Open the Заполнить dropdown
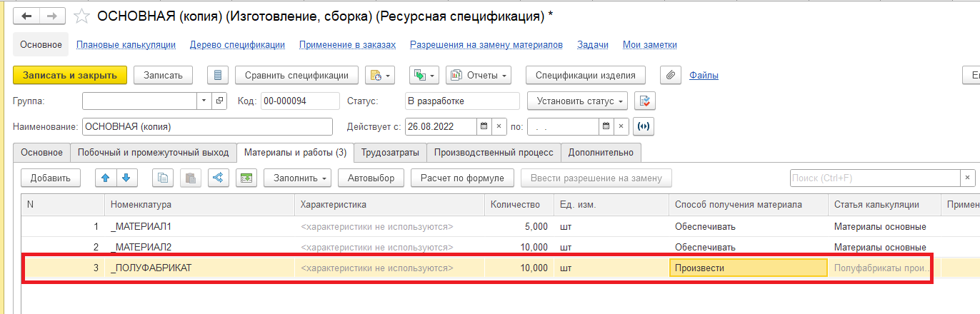 coord(298,178)
